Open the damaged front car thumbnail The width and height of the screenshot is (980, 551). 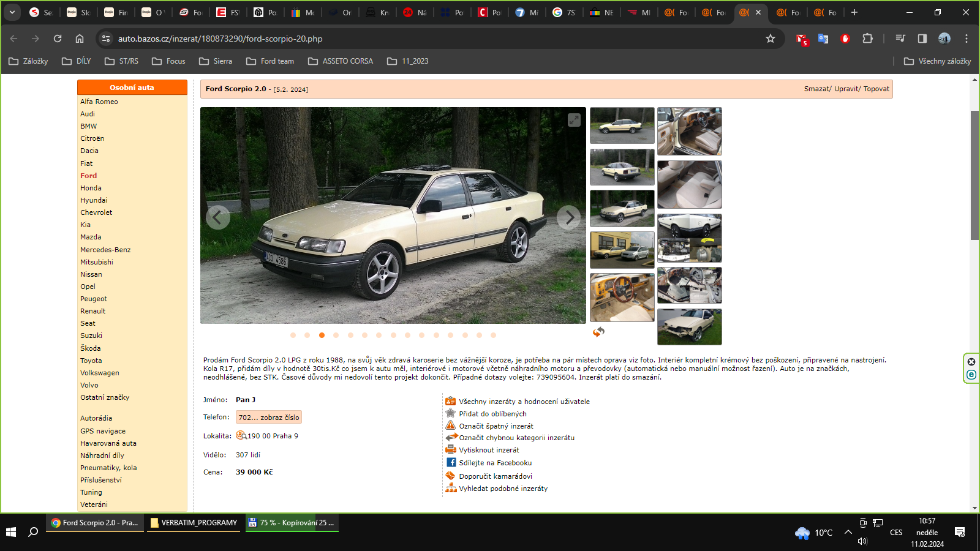(690, 327)
